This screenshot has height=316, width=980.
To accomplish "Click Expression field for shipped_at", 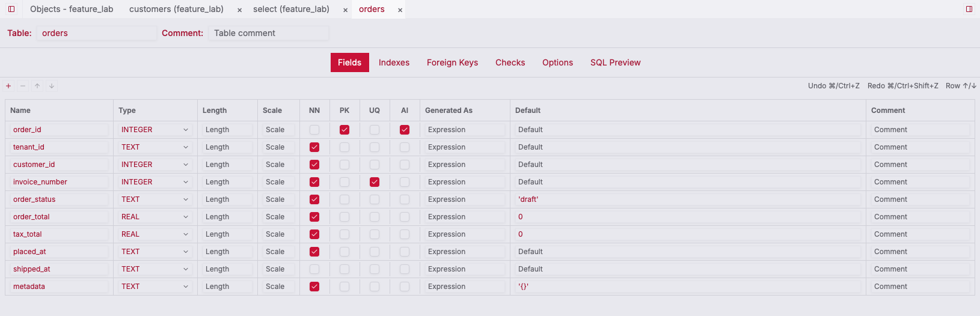I will 465,269.
